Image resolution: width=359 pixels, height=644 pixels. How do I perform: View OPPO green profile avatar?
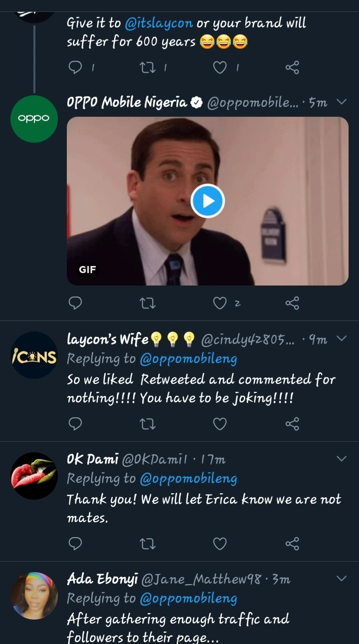pyautogui.click(x=34, y=119)
